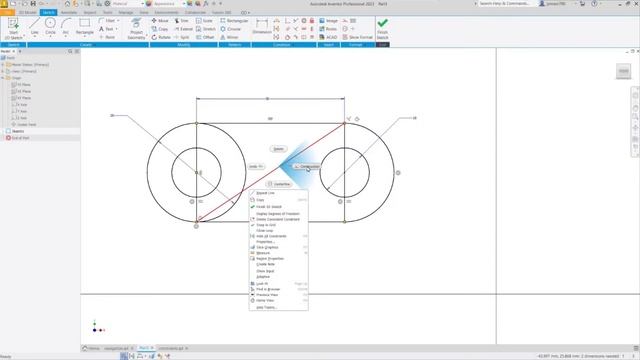Screen dimensions: 640x360
Task: Insert an Image via ribbon
Action: 329,20
